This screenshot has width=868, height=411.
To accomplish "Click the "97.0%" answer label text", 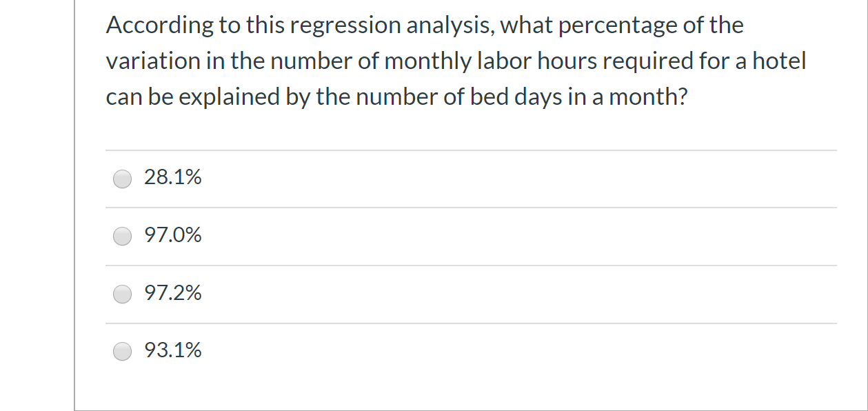I will coord(173,236).
